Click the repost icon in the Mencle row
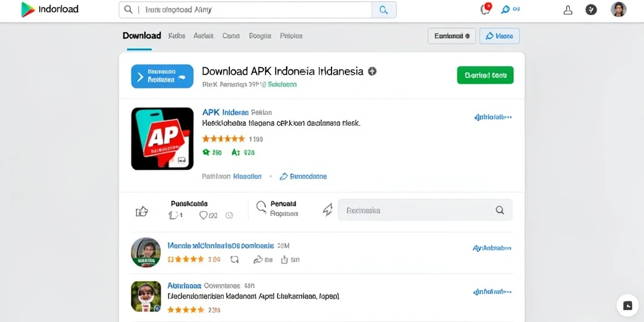This screenshot has height=322, width=644. [235, 259]
